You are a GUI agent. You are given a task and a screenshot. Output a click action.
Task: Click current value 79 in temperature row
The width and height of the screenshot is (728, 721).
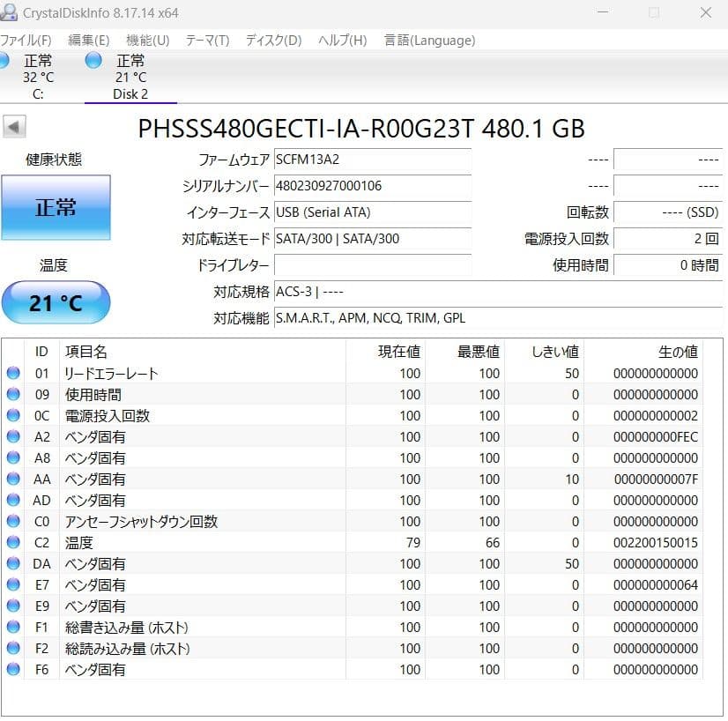coord(412,543)
